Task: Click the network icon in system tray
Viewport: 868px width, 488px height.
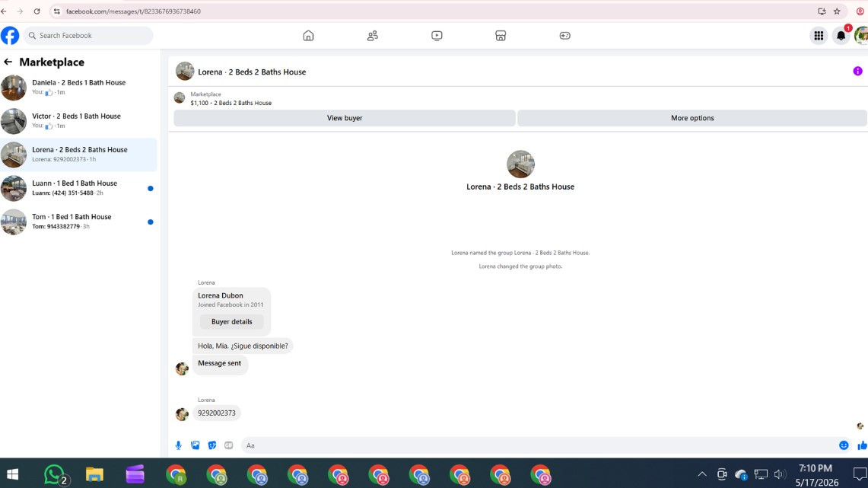Action: click(x=761, y=474)
